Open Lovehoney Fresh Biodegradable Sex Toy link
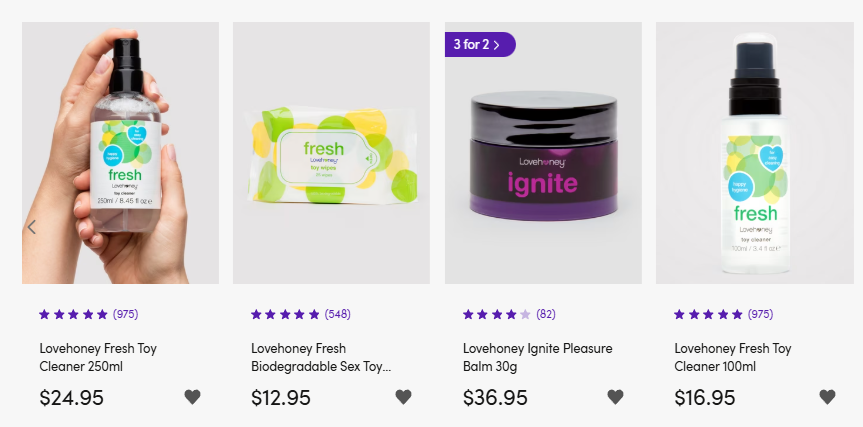 pos(321,357)
